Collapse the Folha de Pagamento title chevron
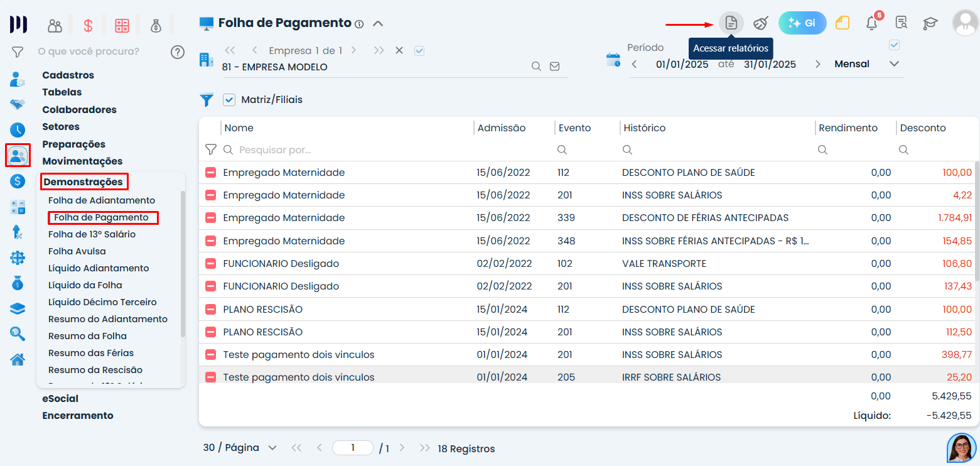The width and height of the screenshot is (980, 466). pos(377,24)
